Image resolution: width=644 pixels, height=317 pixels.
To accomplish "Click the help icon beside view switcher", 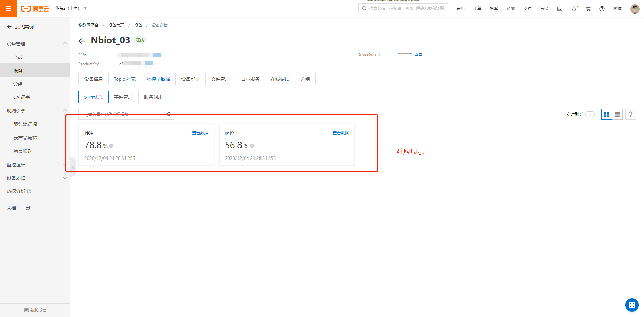I will pos(630,114).
